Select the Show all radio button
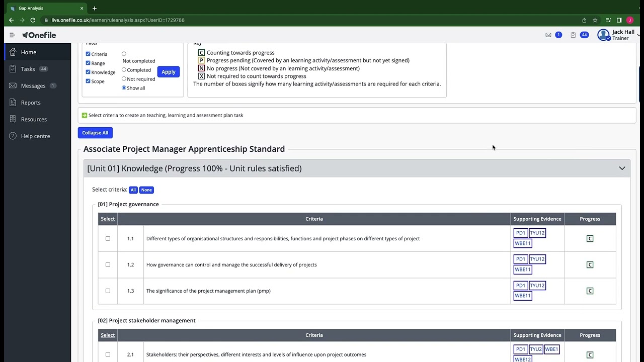Image resolution: width=644 pixels, height=362 pixels. coord(124,88)
